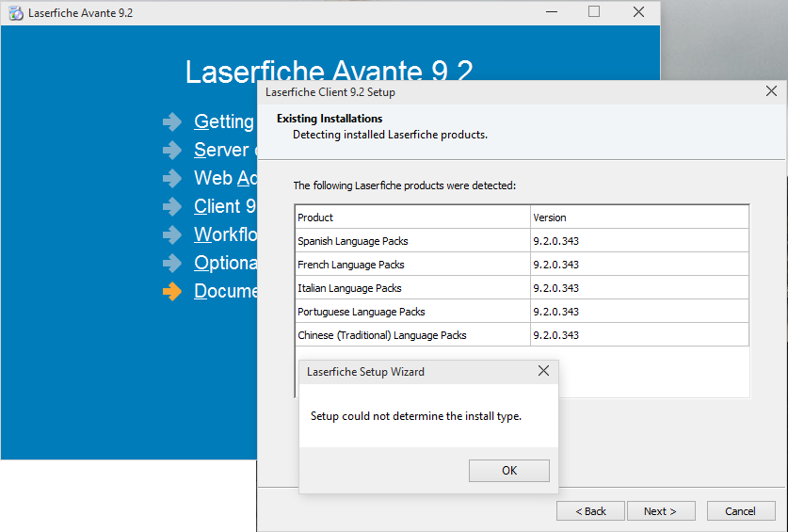This screenshot has height=532, width=788.
Task: Click the orange arrow beside Docume
Action: [172, 292]
